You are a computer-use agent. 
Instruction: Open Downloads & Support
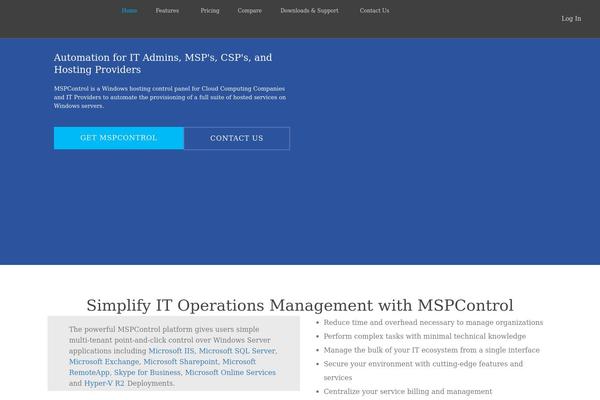pyautogui.click(x=309, y=11)
